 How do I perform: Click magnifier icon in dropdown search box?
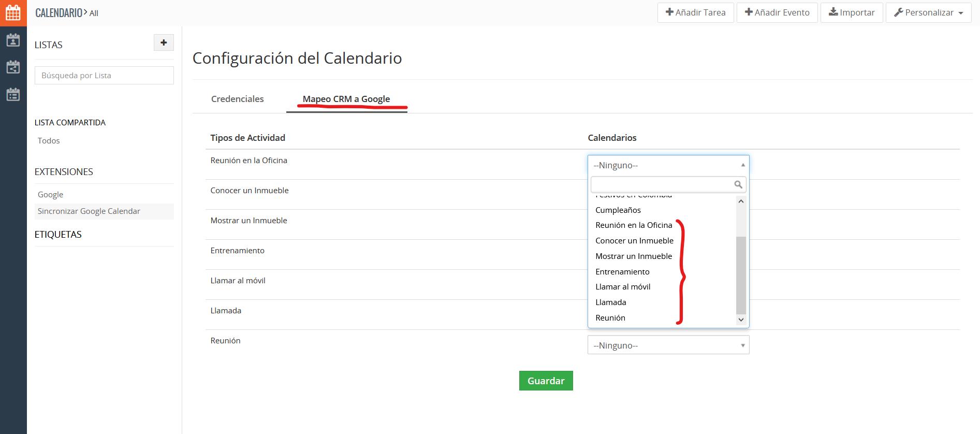(x=738, y=184)
